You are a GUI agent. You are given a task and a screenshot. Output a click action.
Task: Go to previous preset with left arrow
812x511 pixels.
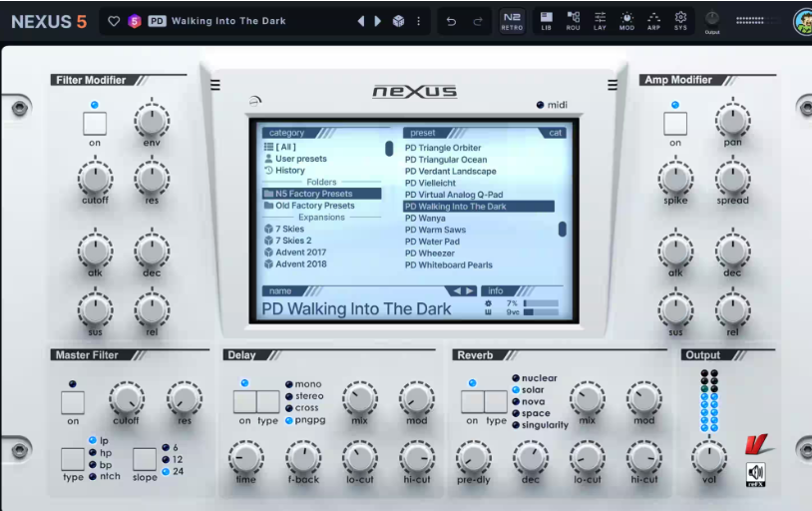[361, 21]
